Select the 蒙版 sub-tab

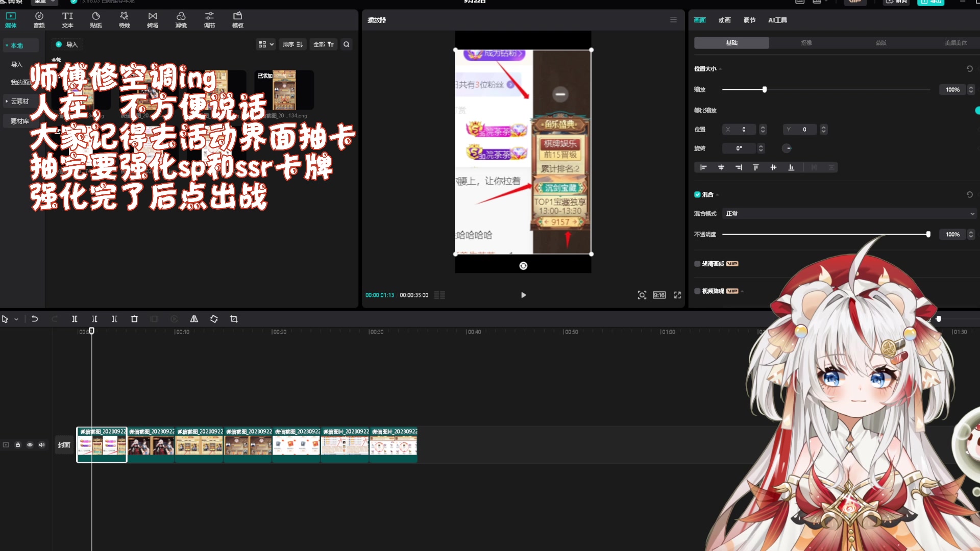click(x=881, y=43)
